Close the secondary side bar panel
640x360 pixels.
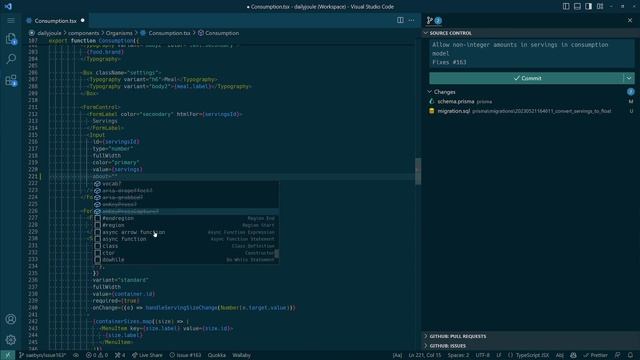pyautogui.click(x=630, y=20)
